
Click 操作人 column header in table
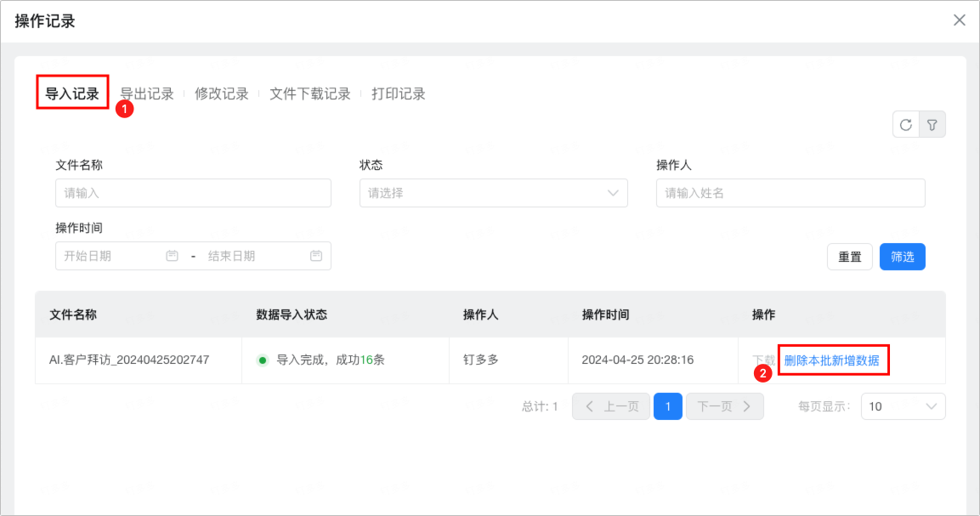[480, 315]
